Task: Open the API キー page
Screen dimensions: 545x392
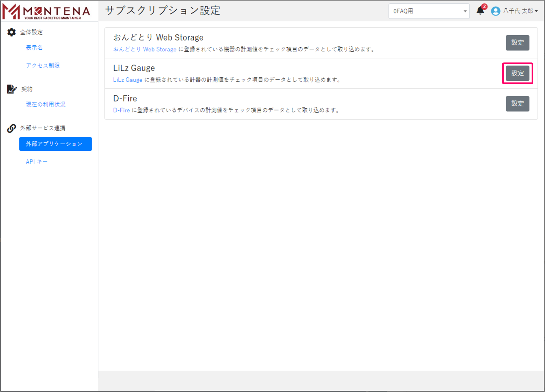Action: (37, 162)
